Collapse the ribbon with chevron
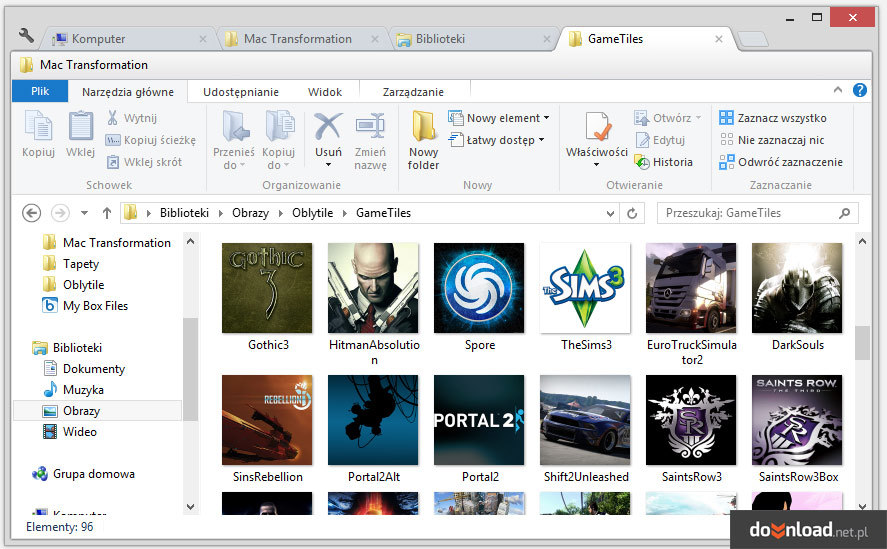This screenshot has height=549, width=887. click(x=838, y=90)
